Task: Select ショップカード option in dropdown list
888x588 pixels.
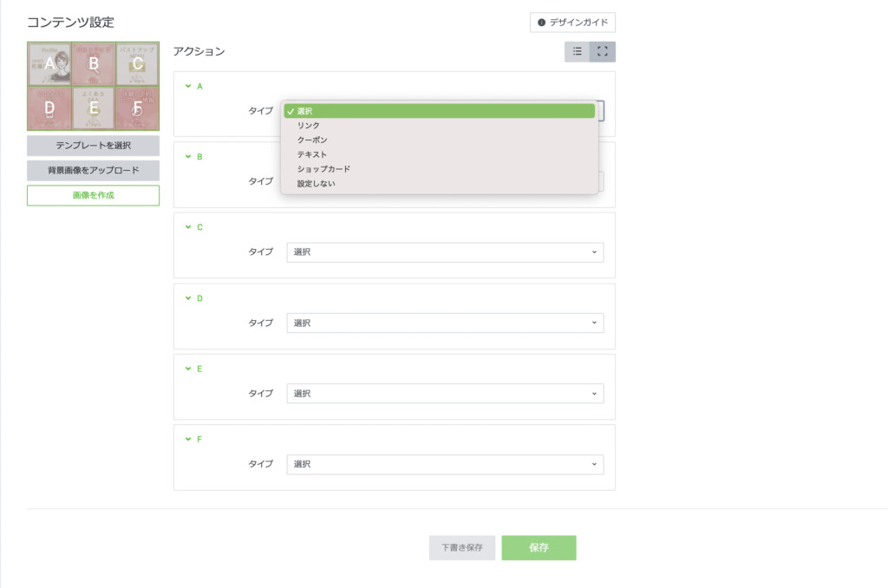Action: tap(323, 169)
